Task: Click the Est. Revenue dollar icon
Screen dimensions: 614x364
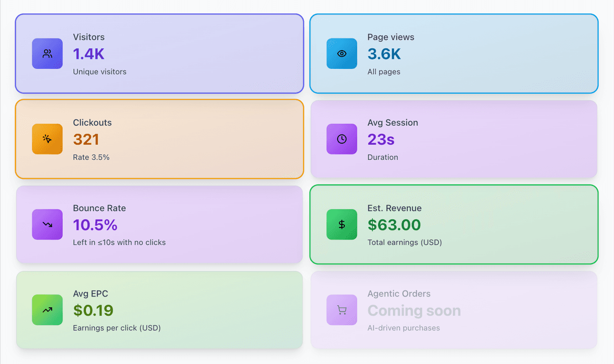Action: (342, 224)
